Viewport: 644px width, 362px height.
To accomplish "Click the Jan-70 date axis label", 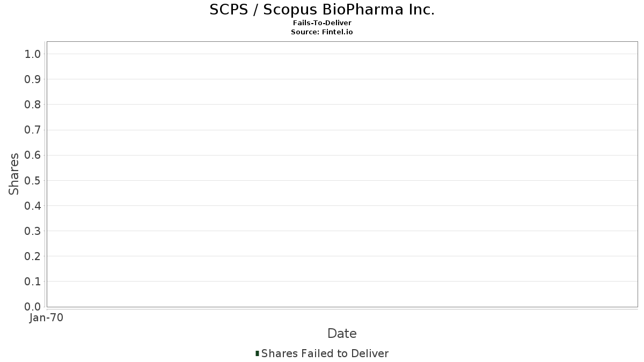I will pyautogui.click(x=46, y=318).
